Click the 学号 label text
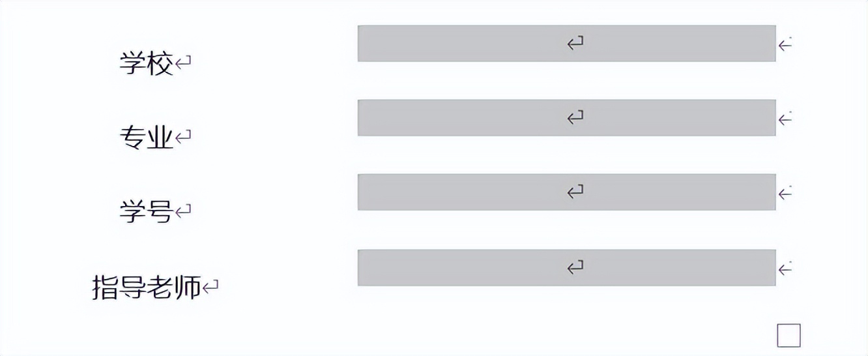 point(146,211)
